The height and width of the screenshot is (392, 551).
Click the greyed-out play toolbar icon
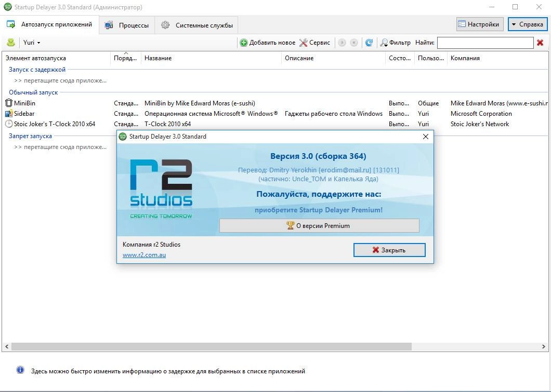click(x=342, y=43)
